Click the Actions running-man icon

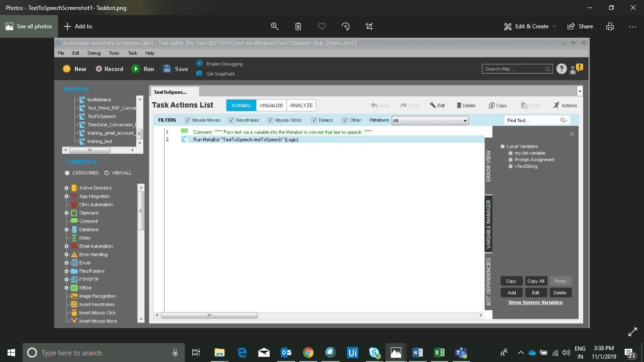tap(556, 105)
